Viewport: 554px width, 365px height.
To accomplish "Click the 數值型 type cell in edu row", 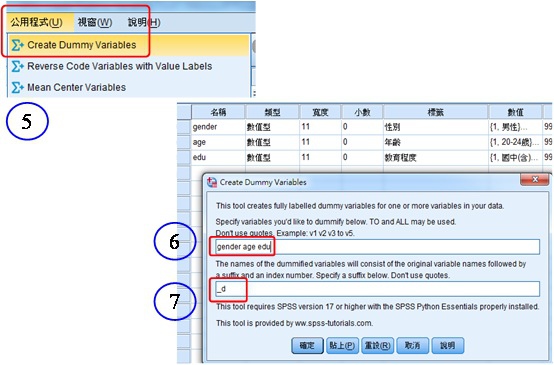I will tap(272, 157).
